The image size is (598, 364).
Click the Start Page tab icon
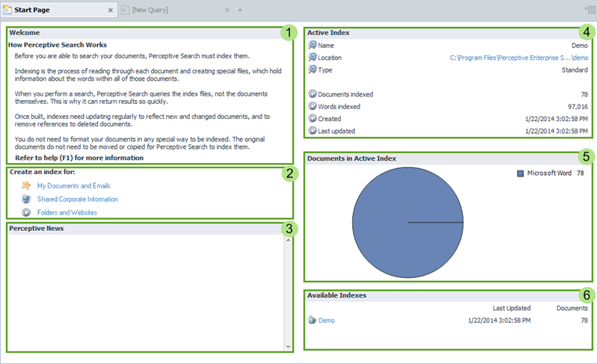click(x=7, y=10)
